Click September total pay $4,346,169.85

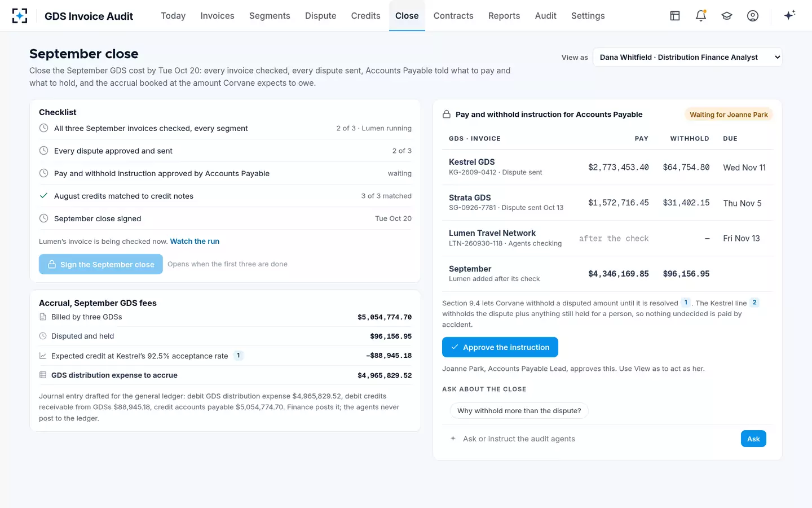pos(619,274)
